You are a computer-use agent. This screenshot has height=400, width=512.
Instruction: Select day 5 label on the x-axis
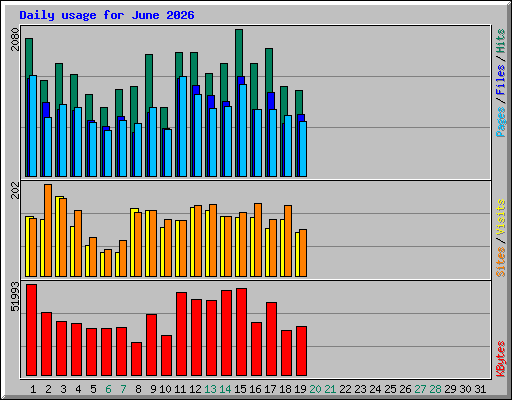pos(93,389)
